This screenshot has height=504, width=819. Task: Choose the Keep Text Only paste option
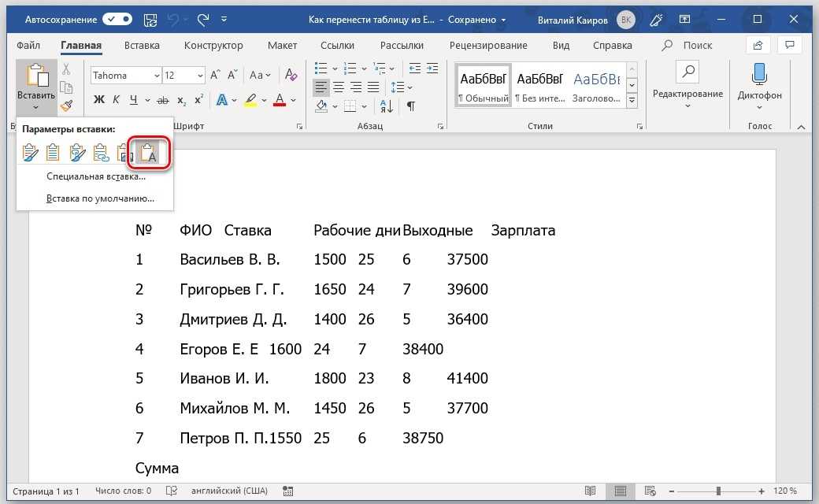(x=148, y=152)
